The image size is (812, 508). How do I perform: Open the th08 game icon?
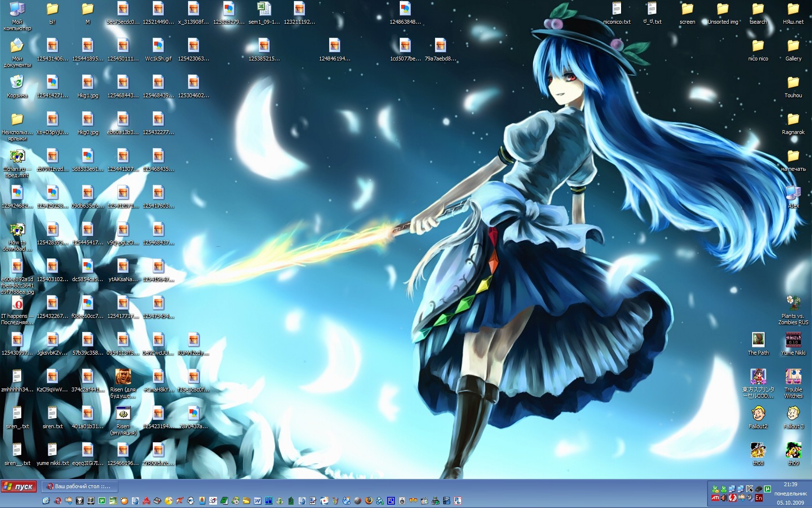(758, 454)
